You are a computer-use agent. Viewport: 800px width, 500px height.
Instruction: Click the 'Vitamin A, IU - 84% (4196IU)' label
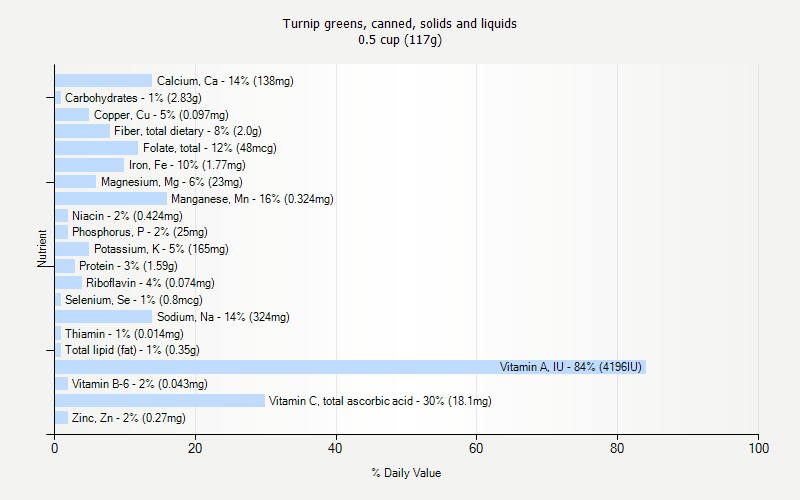pos(570,367)
